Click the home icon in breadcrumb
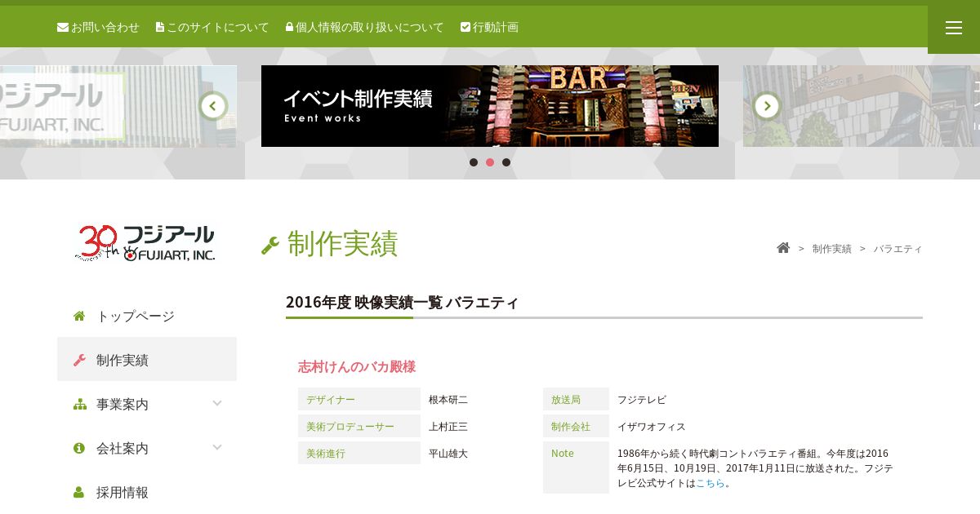Image resolution: width=980 pixels, height=514 pixels. tap(783, 248)
